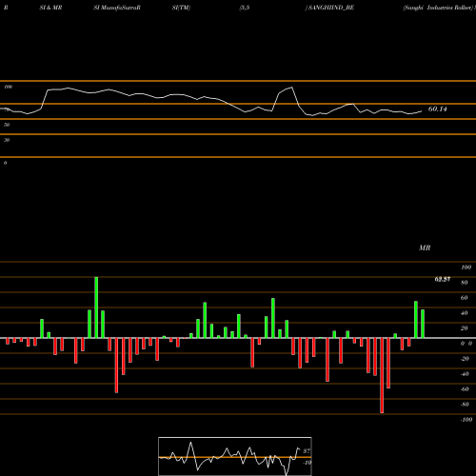Click the tallest green MR histogram bar

point(96,307)
